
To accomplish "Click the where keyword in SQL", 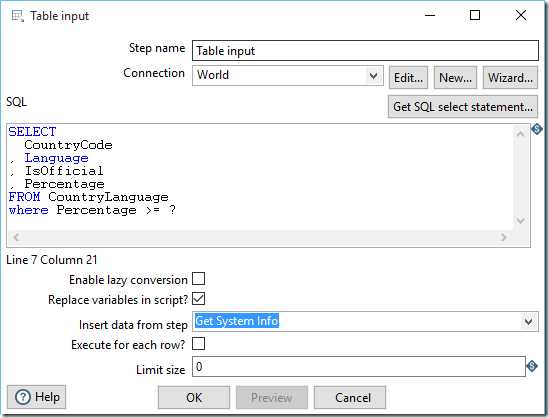I will point(28,210).
